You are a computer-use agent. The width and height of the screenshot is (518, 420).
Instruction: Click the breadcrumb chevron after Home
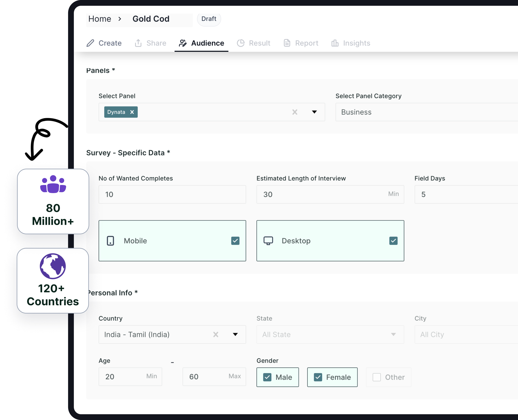(120, 19)
